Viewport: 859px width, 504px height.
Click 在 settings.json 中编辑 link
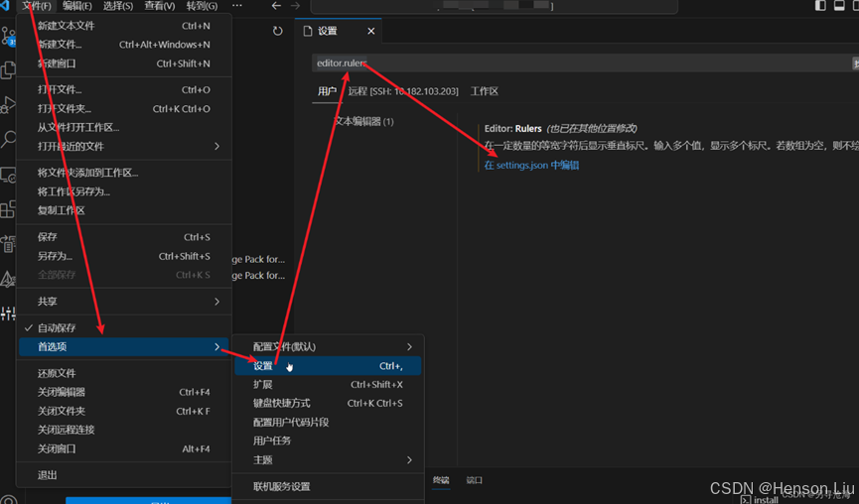tap(531, 166)
